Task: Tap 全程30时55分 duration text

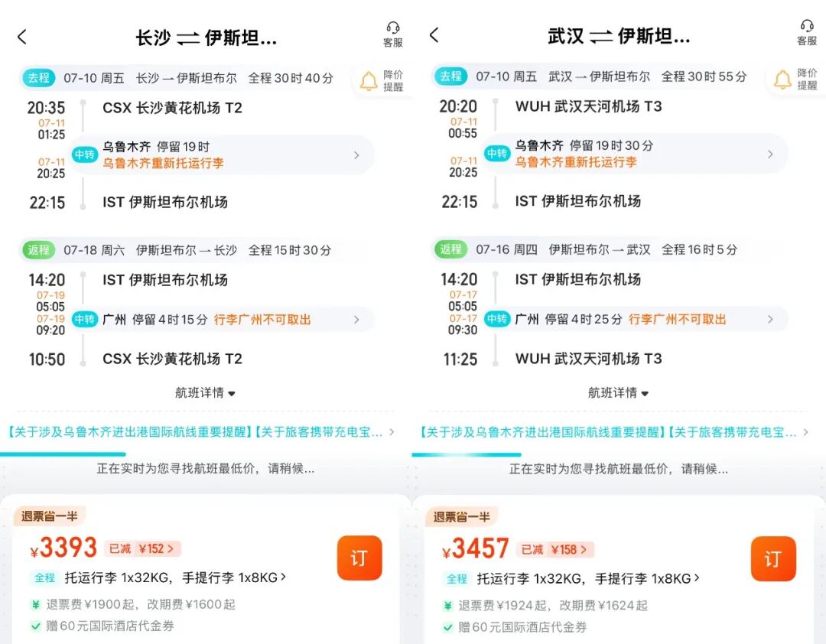Action: pyautogui.click(x=704, y=76)
